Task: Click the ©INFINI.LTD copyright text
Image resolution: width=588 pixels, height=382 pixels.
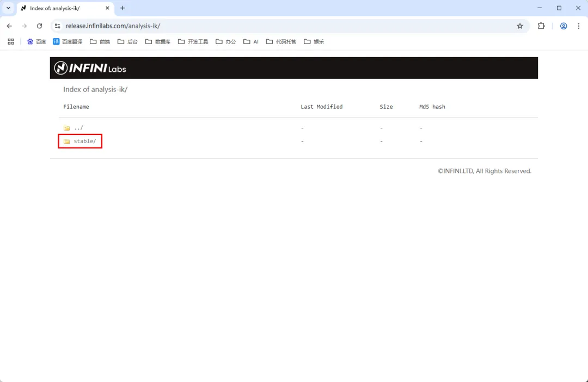Action: point(485,171)
